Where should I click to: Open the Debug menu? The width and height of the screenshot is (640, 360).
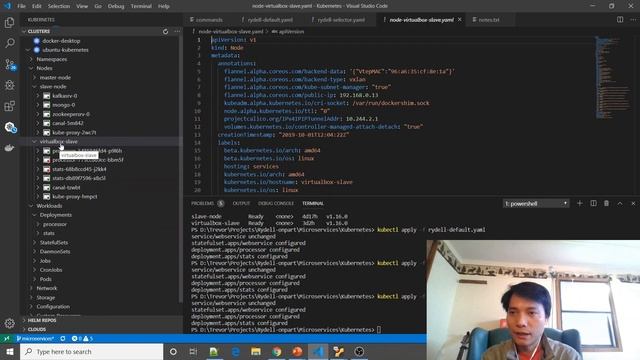click(x=116, y=6)
